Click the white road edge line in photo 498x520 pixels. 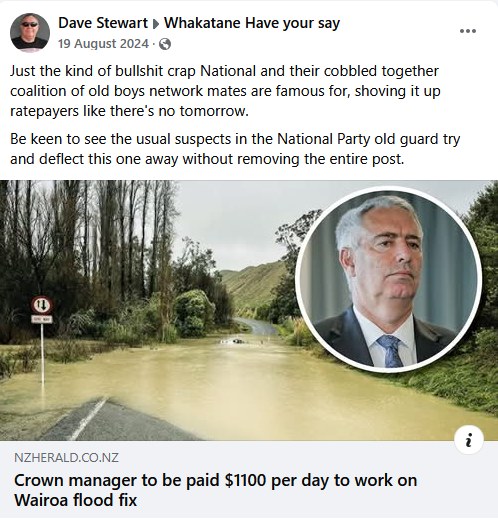[87, 419]
